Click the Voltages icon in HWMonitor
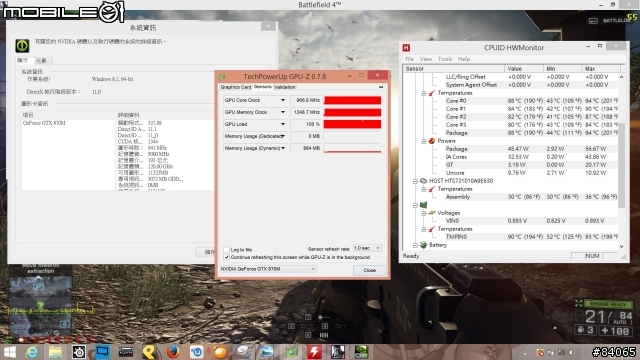Viewport: 640px width, 360px height. pyautogui.click(x=431, y=213)
